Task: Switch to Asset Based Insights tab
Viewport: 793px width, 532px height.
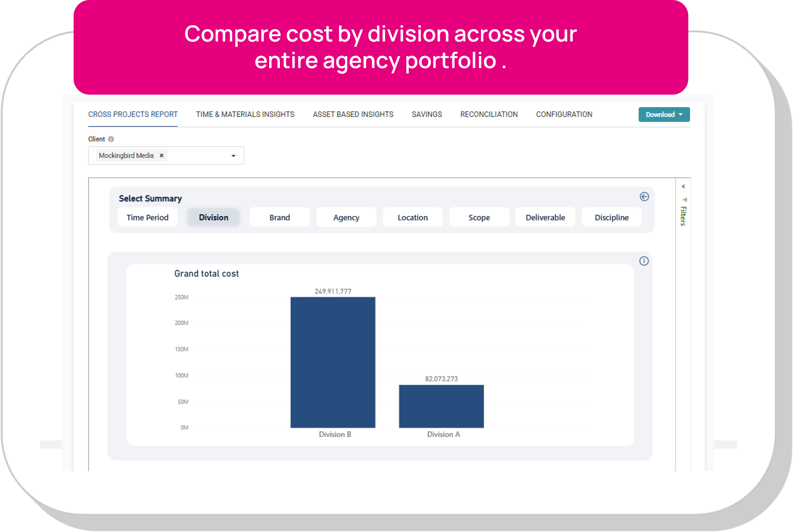Action: [353, 114]
